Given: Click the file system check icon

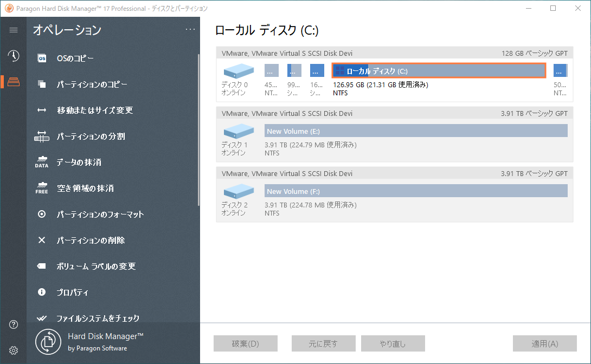Looking at the screenshot, I should point(42,318).
